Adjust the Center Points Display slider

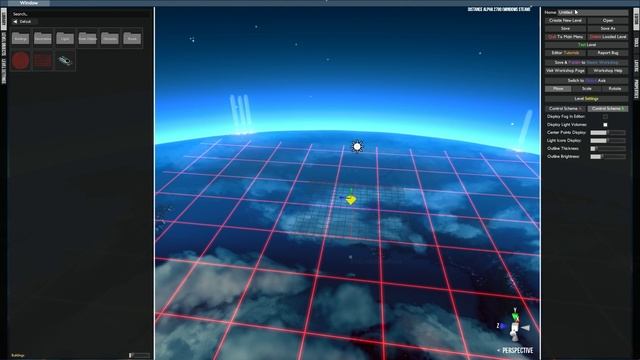(608, 133)
